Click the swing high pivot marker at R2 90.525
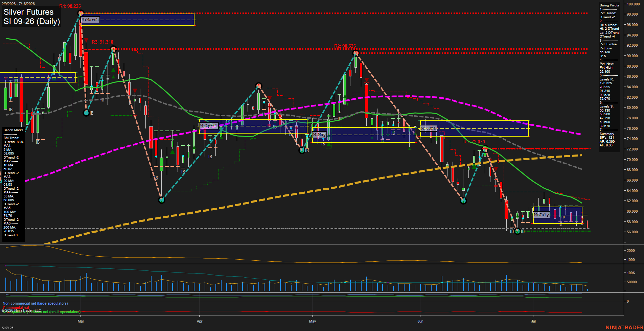Image resolution: width=644 pixels, height=331 pixels. point(355,53)
